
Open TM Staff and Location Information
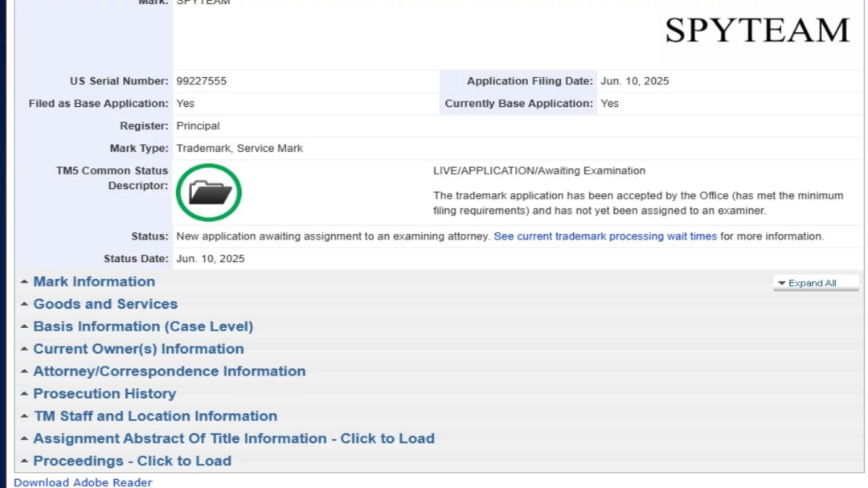click(154, 416)
